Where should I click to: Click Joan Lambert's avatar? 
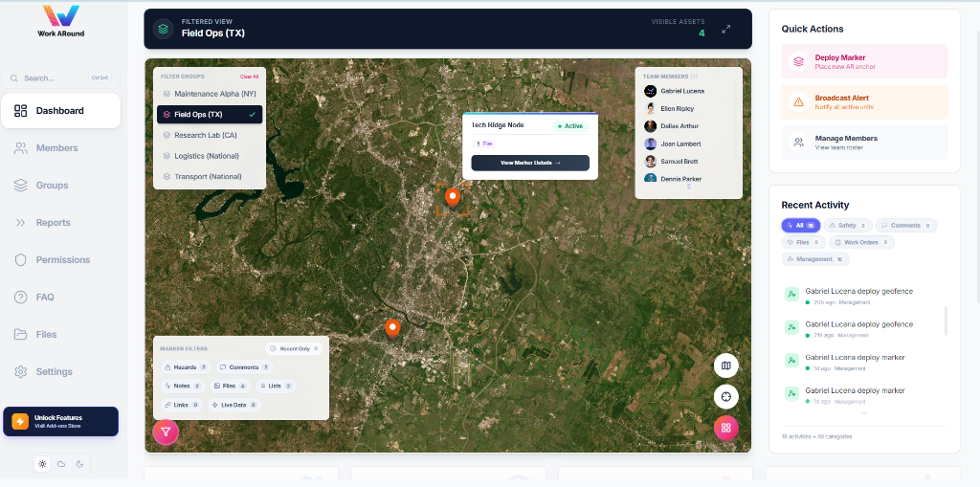click(650, 144)
